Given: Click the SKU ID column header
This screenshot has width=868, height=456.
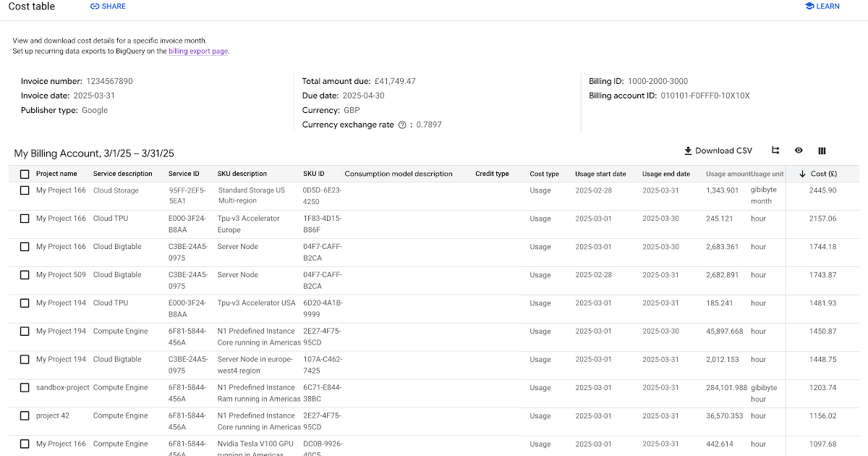Looking at the screenshot, I should tap(314, 174).
